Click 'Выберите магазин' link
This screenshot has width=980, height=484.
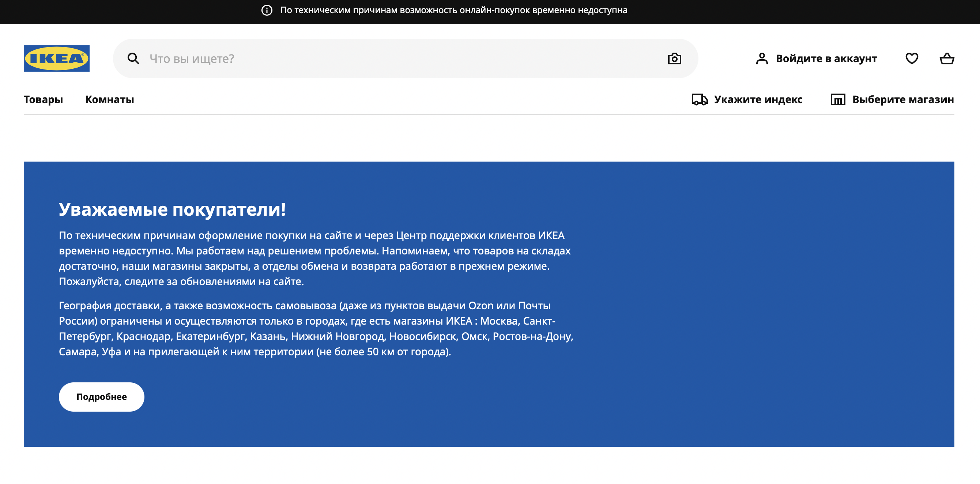pyautogui.click(x=903, y=99)
